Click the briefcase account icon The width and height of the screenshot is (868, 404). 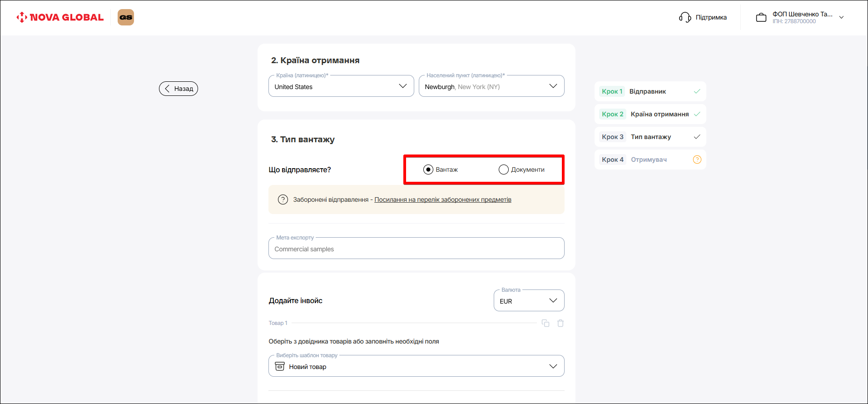(x=761, y=18)
